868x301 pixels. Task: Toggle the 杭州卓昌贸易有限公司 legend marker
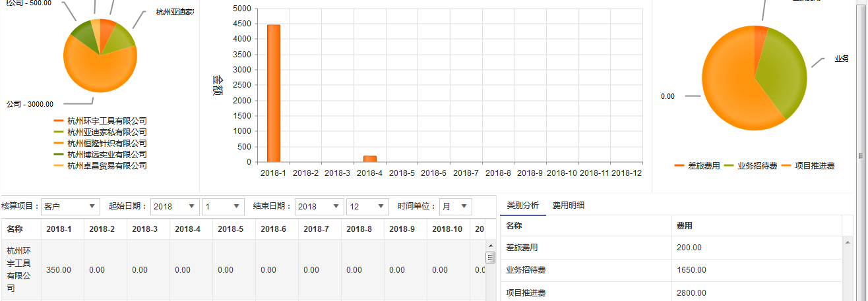pos(59,166)
